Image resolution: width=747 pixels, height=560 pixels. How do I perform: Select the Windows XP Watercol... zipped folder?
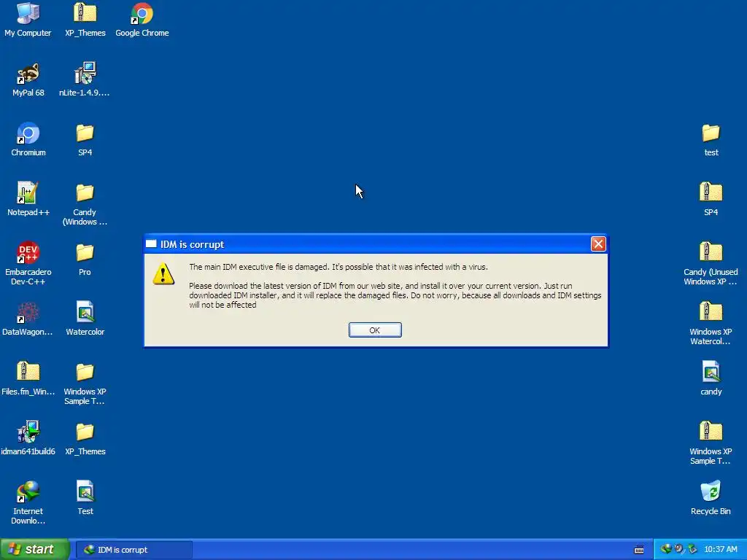(711, 323)
